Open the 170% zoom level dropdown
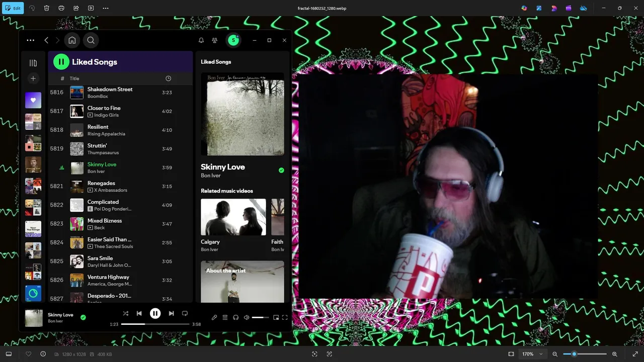 pos(532,354)
